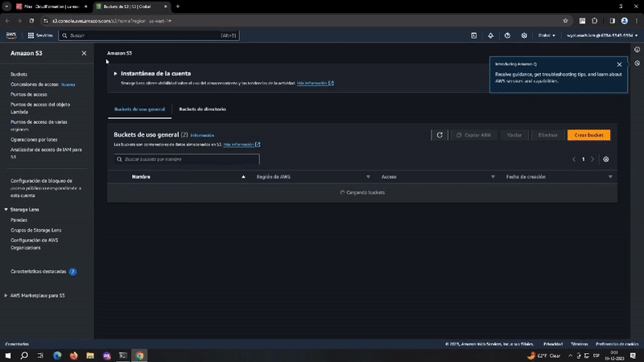The width and height of the screenshot is (644, 362).
Task: Open Características destacadas
Action: pyautogui.click(x=38, y=272)
